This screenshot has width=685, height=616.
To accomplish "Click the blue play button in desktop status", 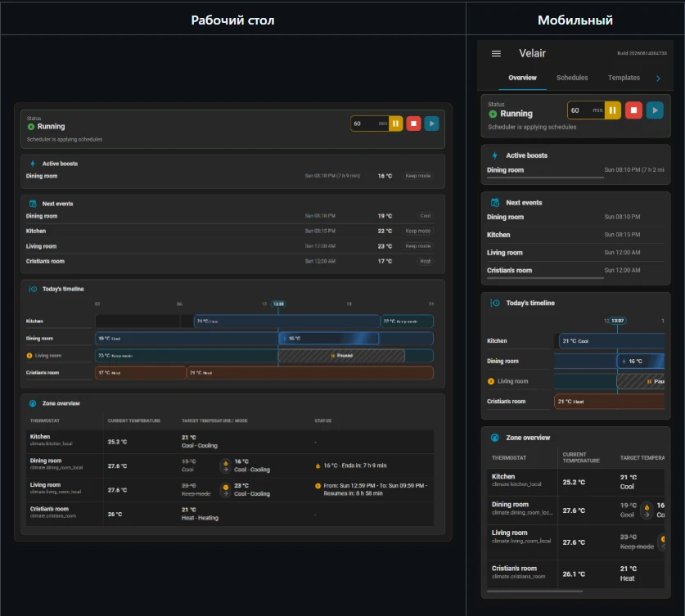I will (431, 124).
